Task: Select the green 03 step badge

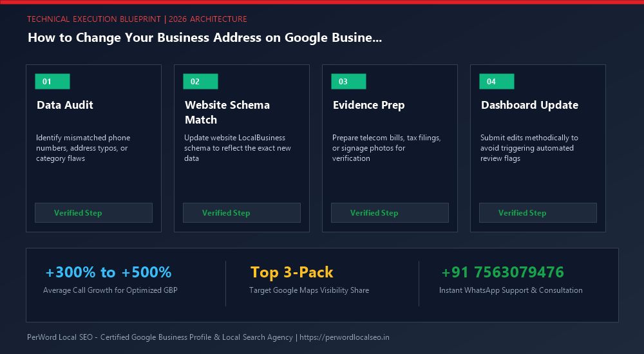Action: click(348, 81)
